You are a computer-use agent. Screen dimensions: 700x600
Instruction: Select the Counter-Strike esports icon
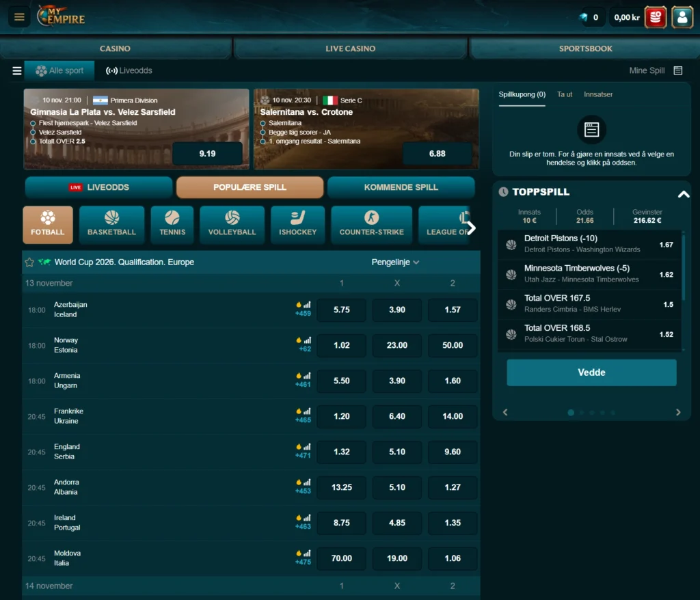(x=371, y=224)
